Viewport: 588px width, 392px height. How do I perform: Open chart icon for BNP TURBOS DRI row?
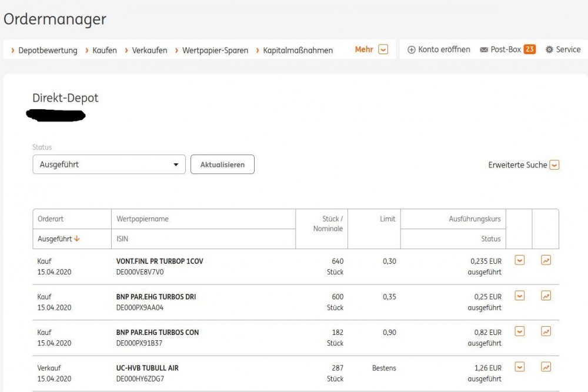546,296
